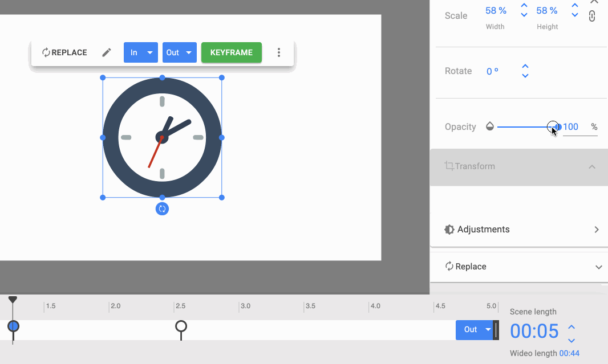Click the Scale width 58 % value
Viewport: 608px width, 364px height.
coord(496,10)
